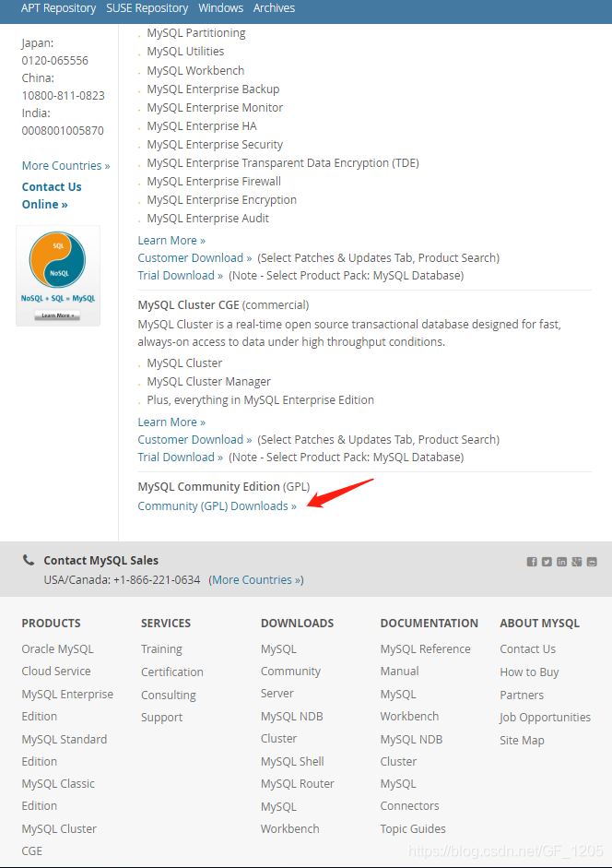Click the Japan phone number 0120-065556

tap(54, 60)
